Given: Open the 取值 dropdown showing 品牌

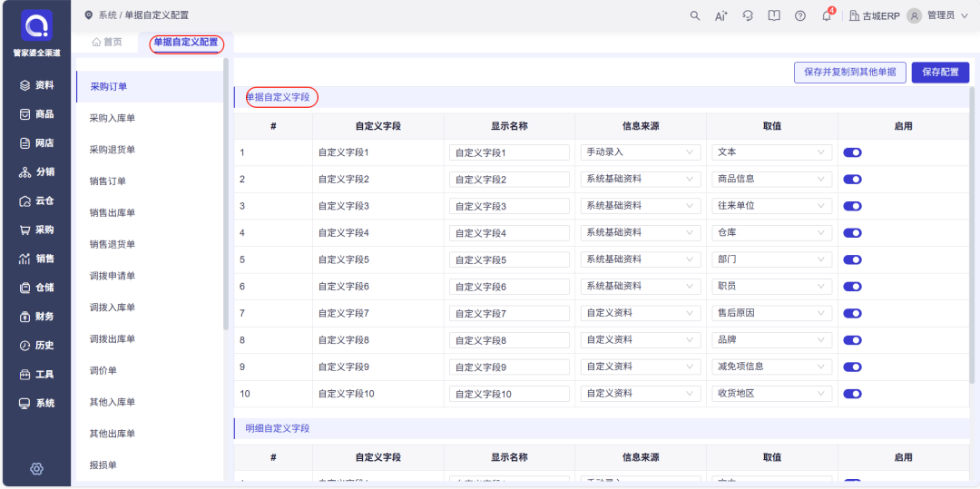Looking at the screenshot, I should coord(771,340).
